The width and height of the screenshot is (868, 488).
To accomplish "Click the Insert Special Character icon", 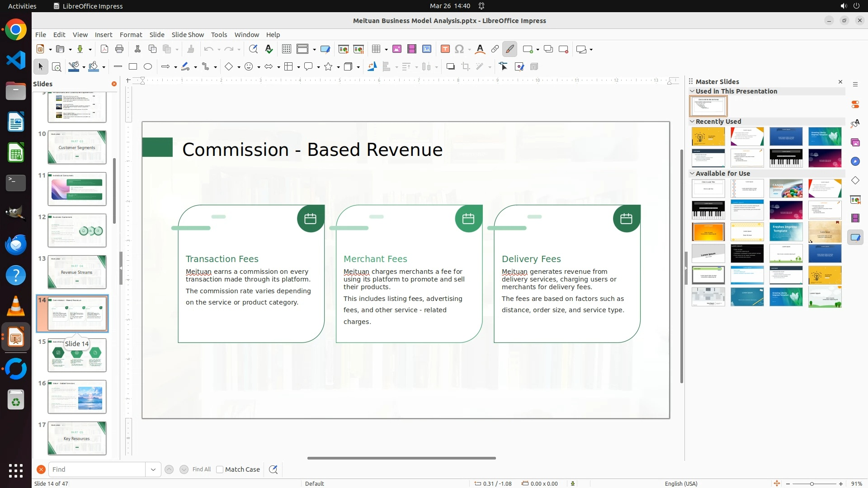I will [x=459, y=49].
